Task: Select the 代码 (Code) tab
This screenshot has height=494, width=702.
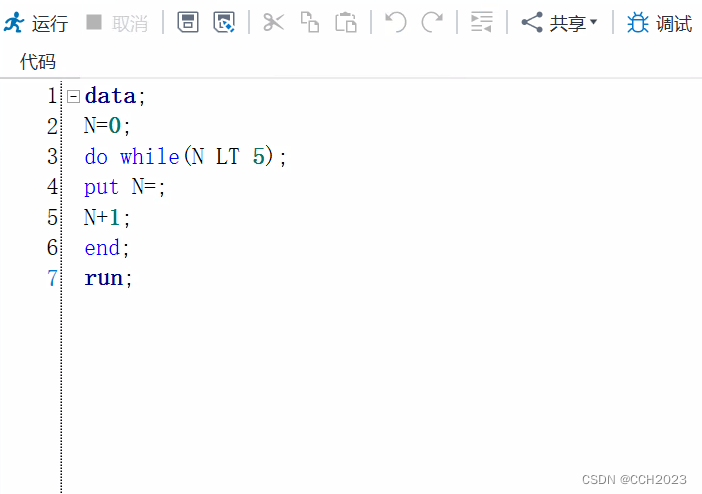Action: 38,61
